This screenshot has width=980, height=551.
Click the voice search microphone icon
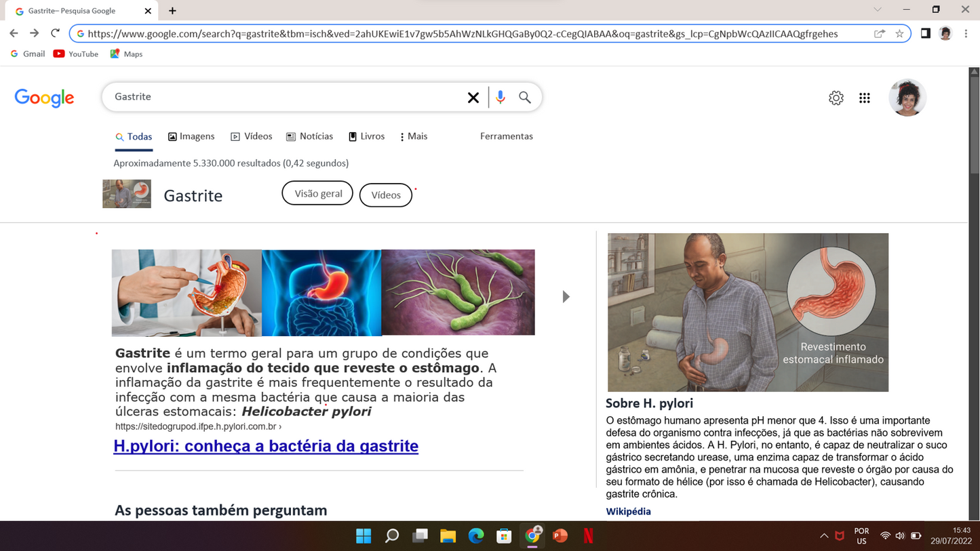point(500,97)
